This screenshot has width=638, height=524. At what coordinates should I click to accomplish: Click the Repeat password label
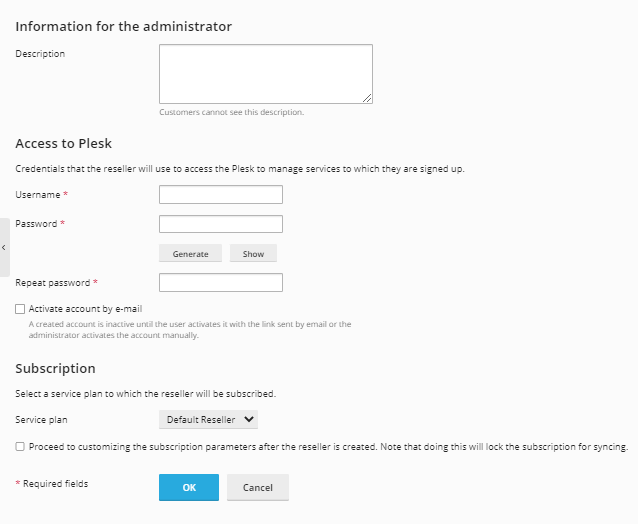pos(53,283)
